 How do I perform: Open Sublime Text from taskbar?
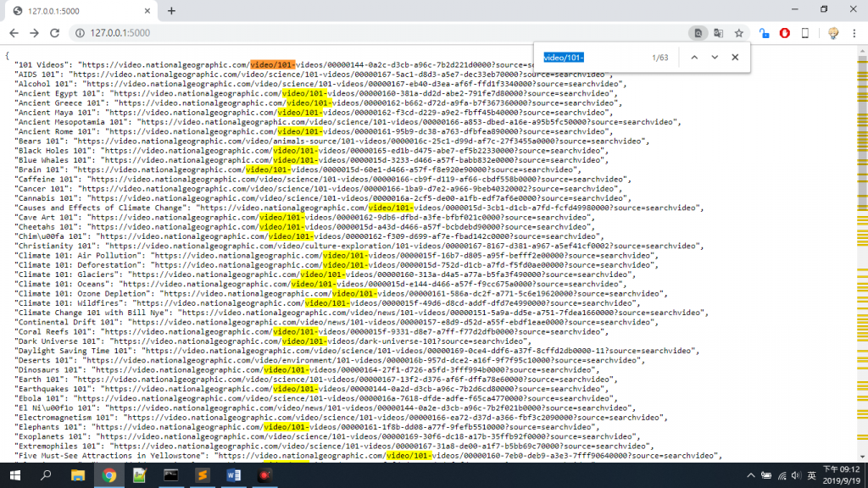click(x=203, y=475)
